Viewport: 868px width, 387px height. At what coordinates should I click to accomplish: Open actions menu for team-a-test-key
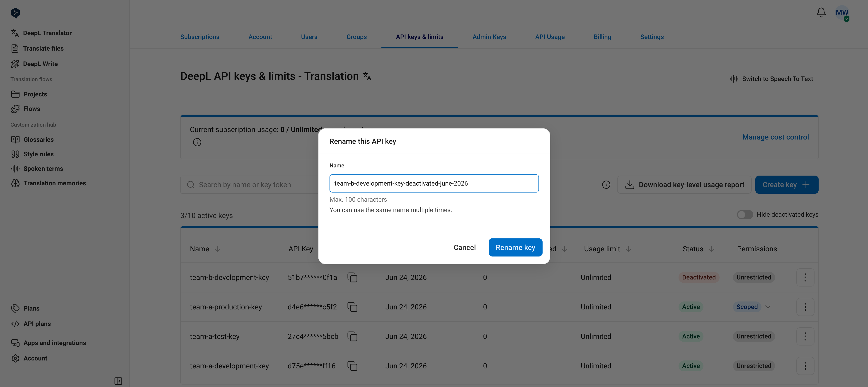click(x=805, y=336)
